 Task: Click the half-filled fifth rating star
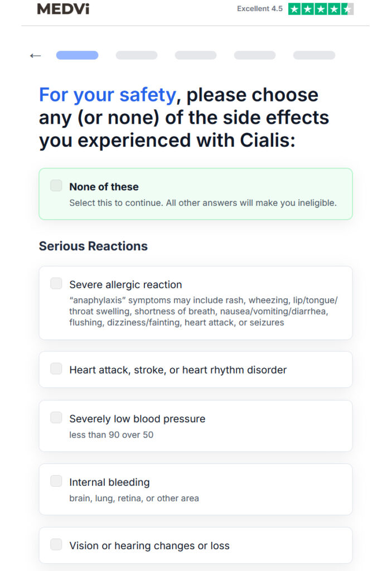[347, 9]
